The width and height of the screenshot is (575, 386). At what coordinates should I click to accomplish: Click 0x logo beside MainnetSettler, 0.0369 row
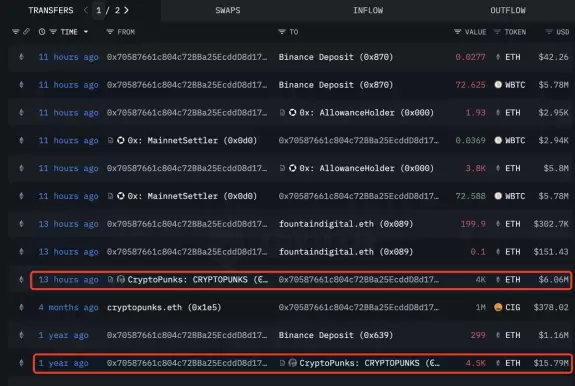pos(121,140)
